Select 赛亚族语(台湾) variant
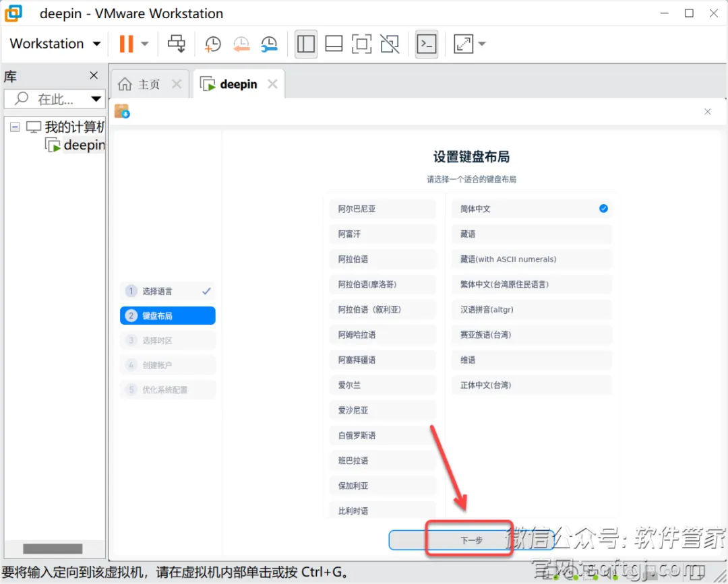Image resolution: width=728 pixels, height=584 pixels. click(x=532, y=335)
